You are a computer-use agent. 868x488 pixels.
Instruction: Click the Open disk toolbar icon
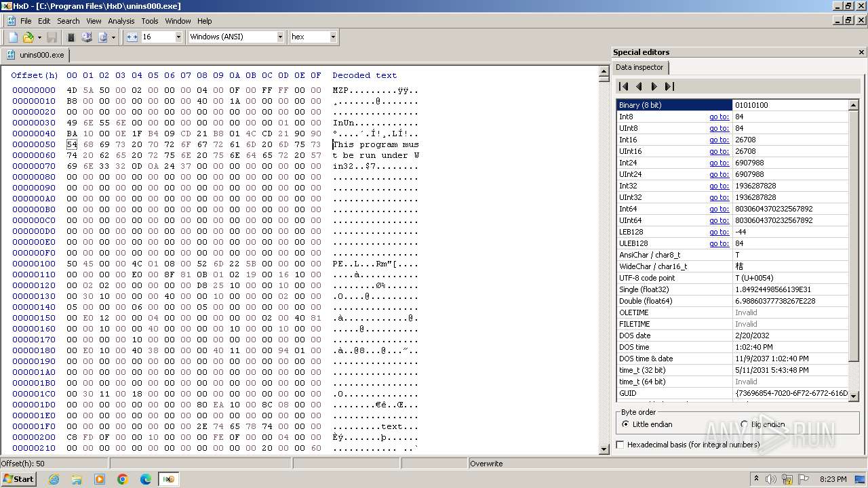pyautogui.click(x=87, y=37)
